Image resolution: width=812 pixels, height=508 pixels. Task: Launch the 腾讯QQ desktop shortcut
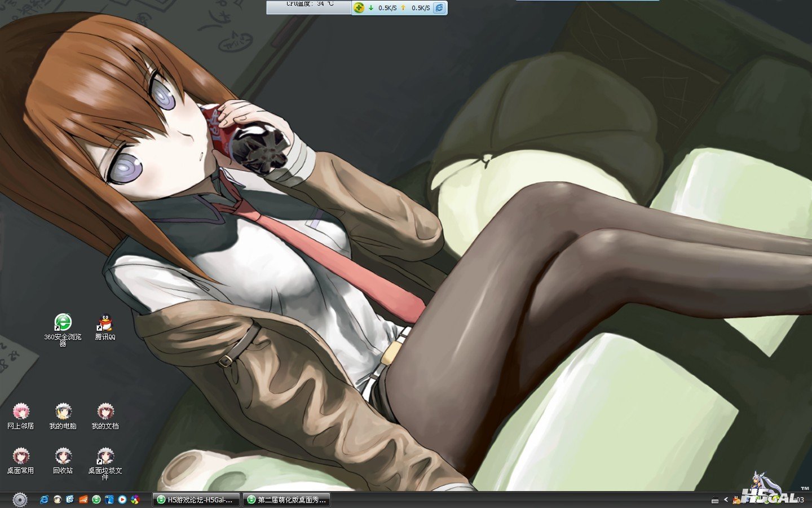105,323
